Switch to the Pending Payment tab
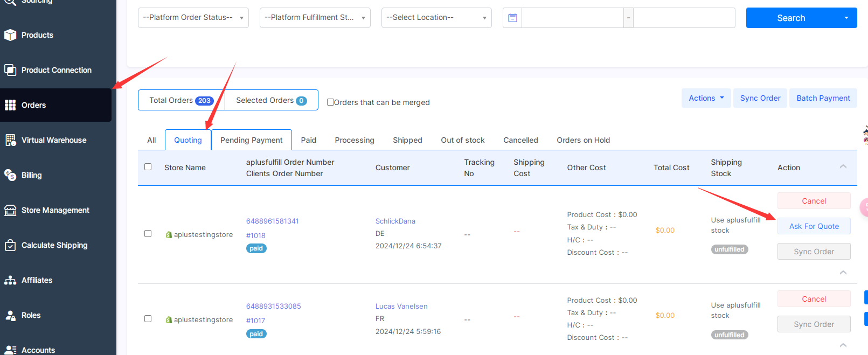Image resolution: width=868 pixels, height=355 pixels. [251, 140]
